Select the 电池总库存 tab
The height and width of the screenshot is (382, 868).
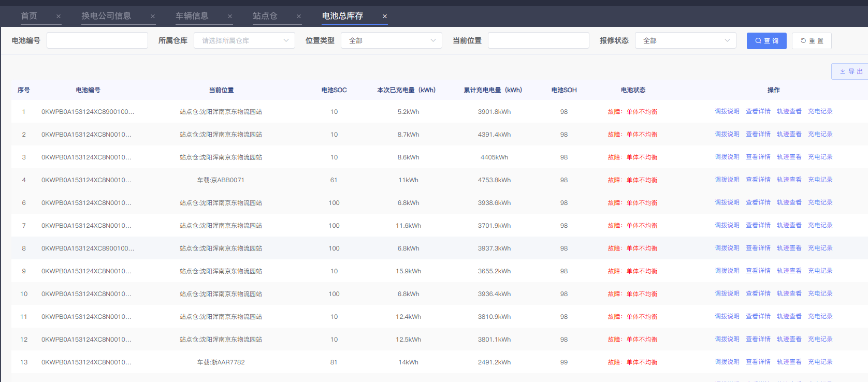tap(342, 16)
